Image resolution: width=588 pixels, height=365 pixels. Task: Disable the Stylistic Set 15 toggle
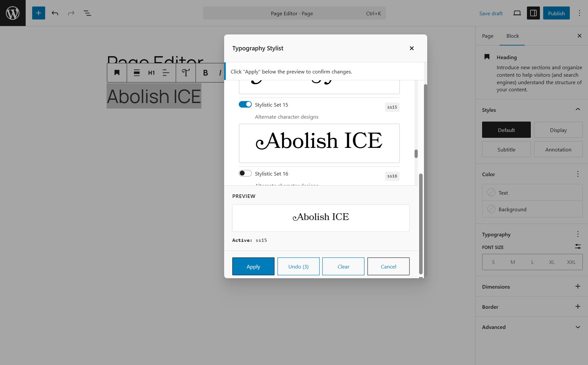click(x=245, y=104)
